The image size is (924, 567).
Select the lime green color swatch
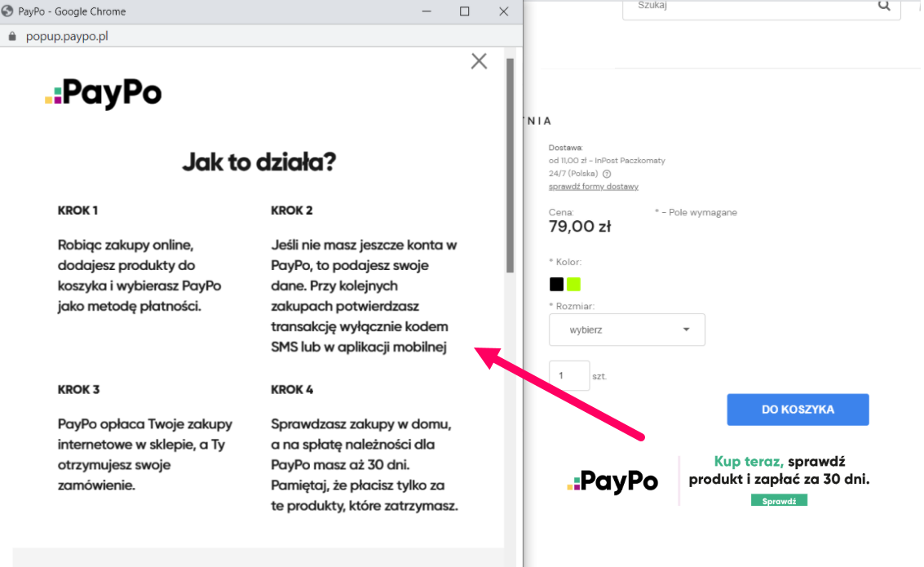[x=573, y=284]
